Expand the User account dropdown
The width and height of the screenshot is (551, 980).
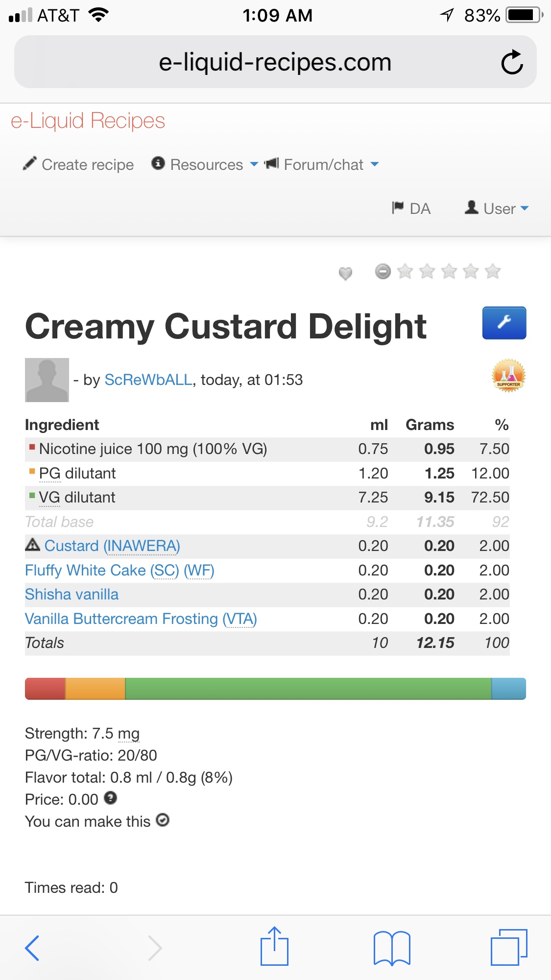pyautogui.click(x=497, y=209)
